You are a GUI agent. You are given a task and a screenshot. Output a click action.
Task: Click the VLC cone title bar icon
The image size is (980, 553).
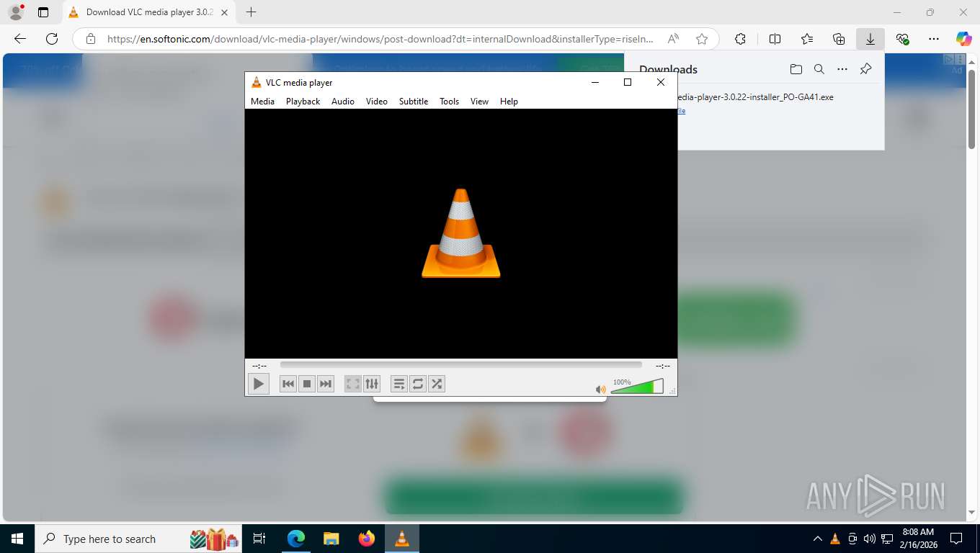click(x=256, y=82)
